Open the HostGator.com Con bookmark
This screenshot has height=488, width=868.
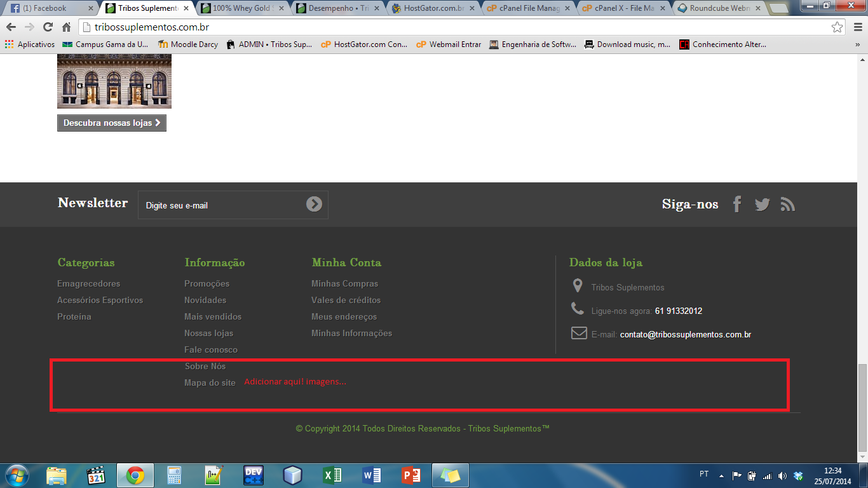point(364,44)
